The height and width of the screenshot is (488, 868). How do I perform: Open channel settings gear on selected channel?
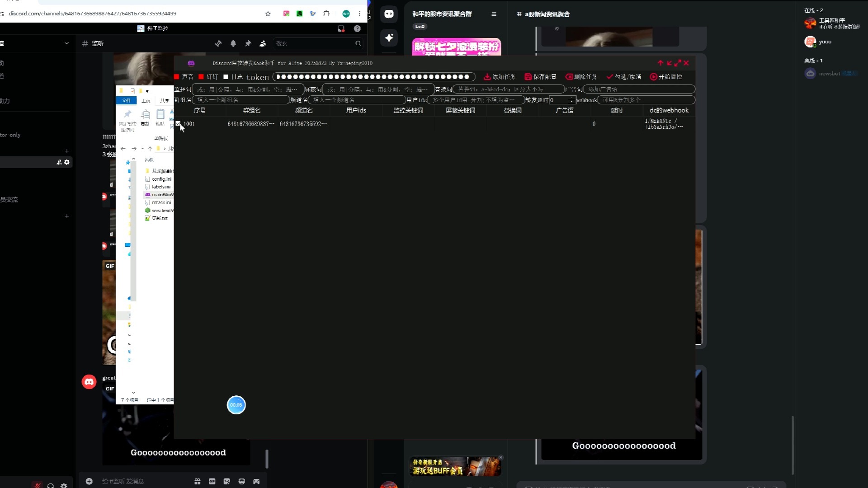67,162
